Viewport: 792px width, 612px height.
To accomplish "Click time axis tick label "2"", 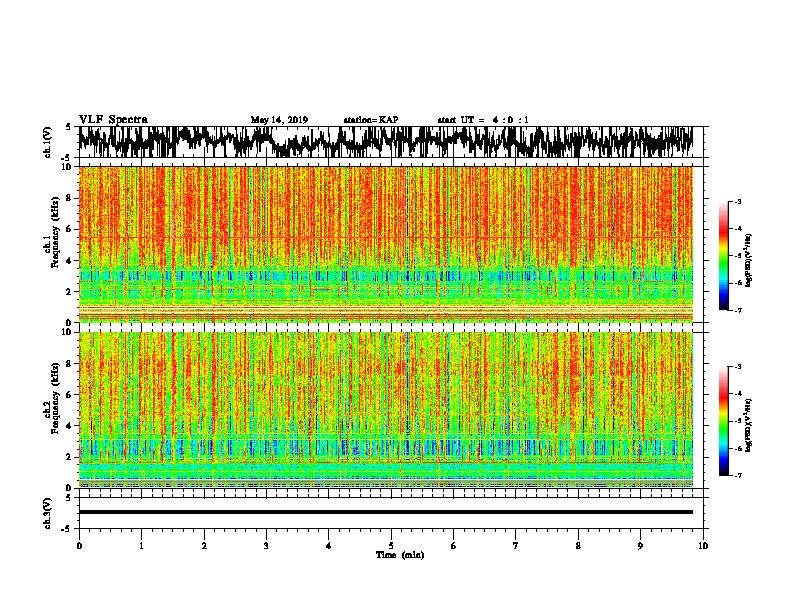I will coord(204,545).
